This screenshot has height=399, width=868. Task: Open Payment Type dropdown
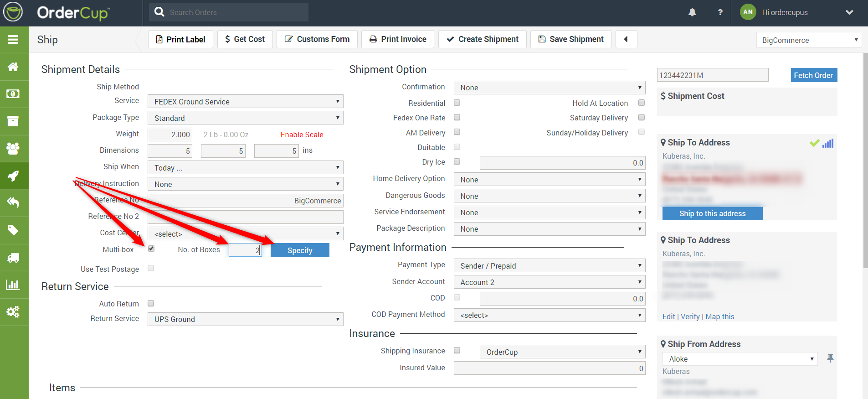click(x=550, y=265)
